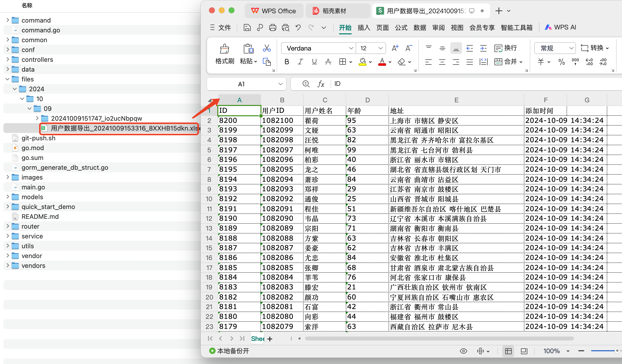Viewport: 622px width, 364px height.
Task: Open the Name Box A1 dropdown
Action: point(280,84)
